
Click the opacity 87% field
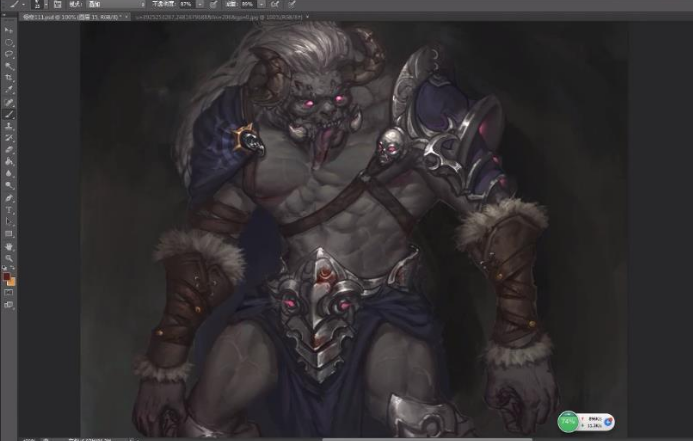pos(186,4)
